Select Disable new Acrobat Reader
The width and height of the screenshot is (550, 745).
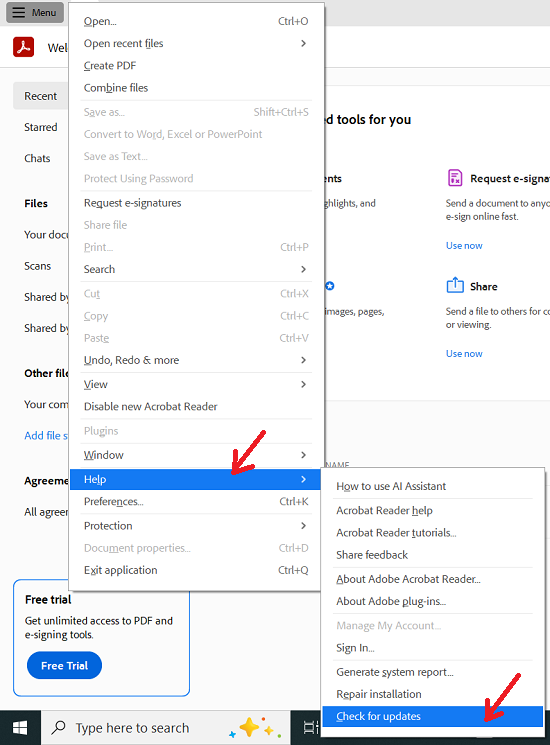[196, 407]
